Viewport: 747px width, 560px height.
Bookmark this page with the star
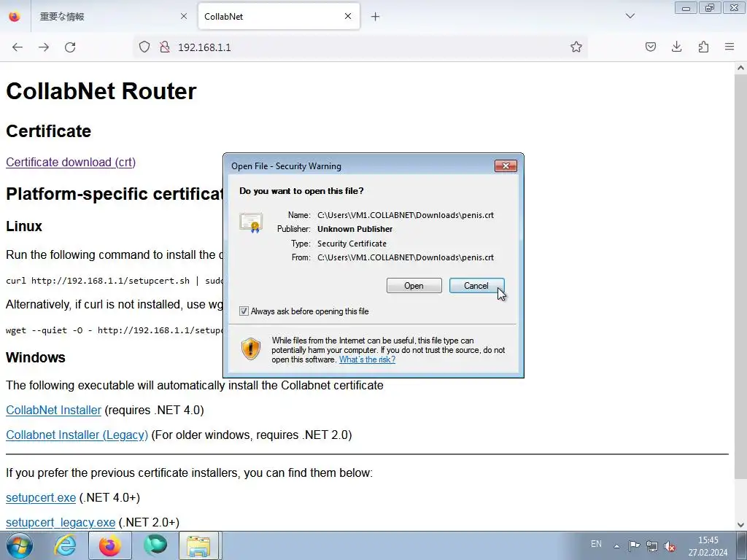point(576,47)
